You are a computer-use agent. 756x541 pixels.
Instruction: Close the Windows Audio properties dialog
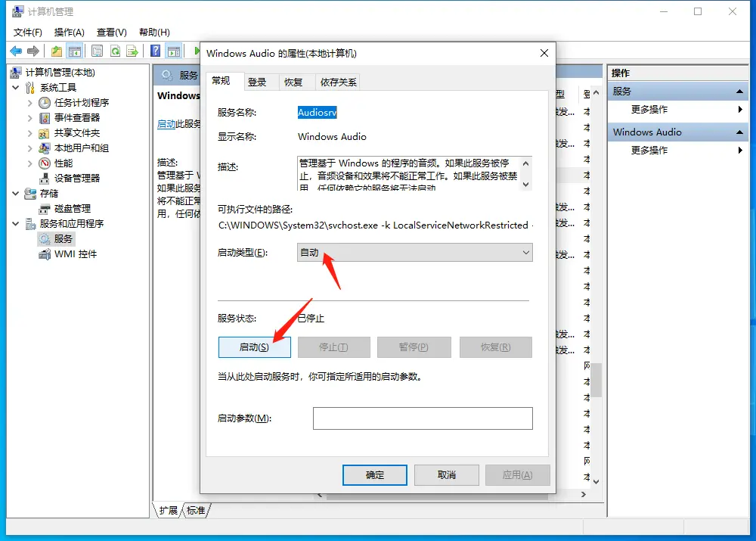[544, 53]
